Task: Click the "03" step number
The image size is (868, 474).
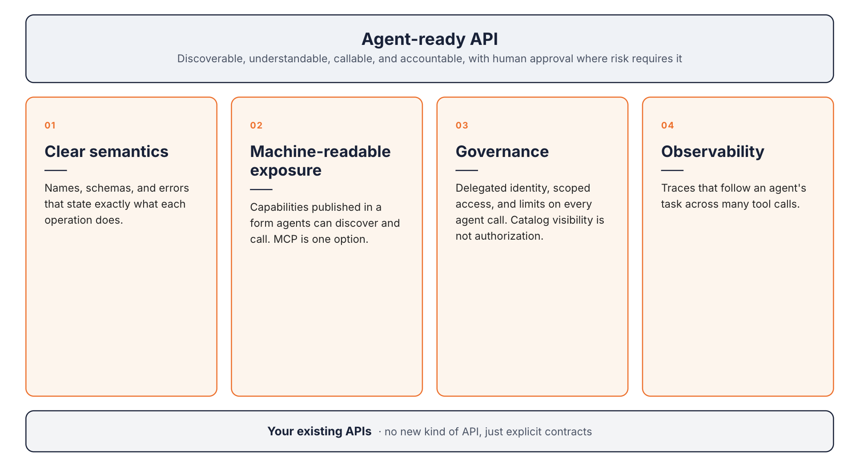Action: click(462, 125)
